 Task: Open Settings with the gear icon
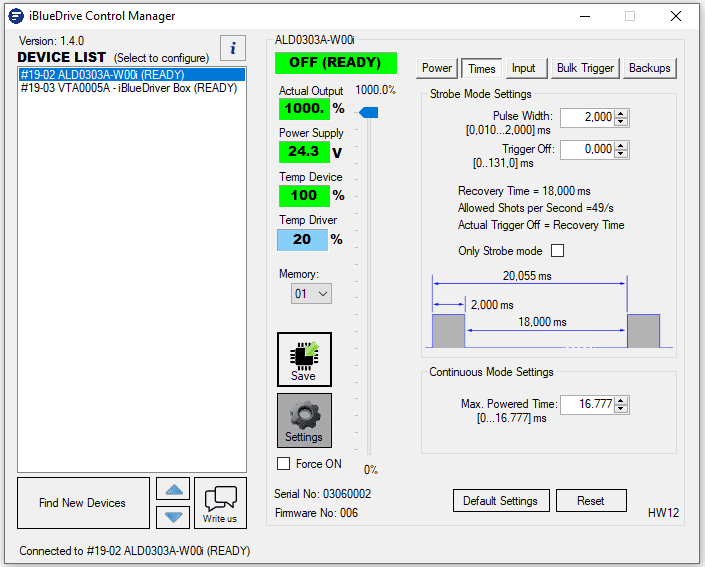(x=304, y=420)
